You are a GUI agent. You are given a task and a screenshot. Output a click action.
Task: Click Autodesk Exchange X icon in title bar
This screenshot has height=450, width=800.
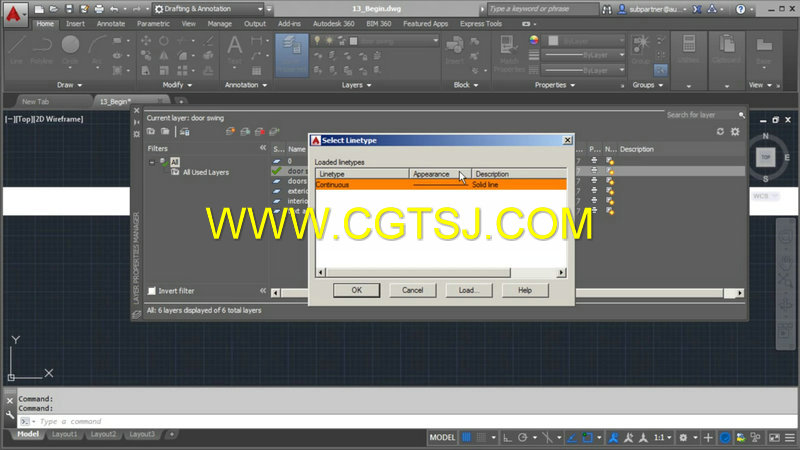click(697, 9)
